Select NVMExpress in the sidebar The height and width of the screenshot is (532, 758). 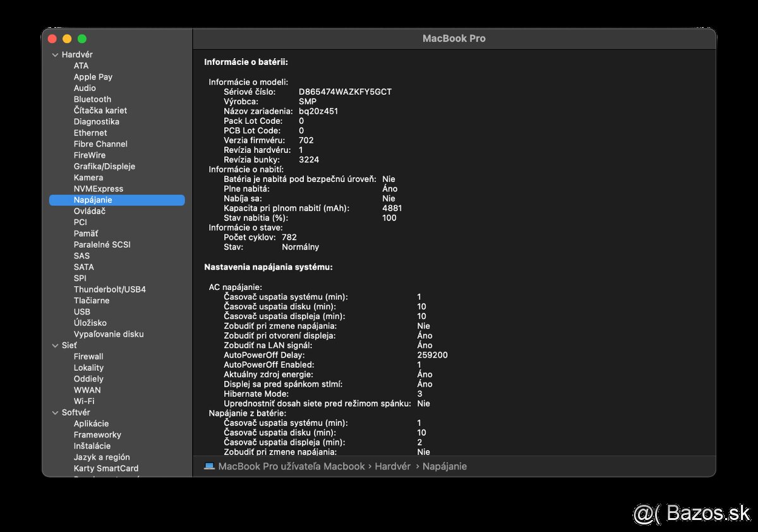pos(99,189)
